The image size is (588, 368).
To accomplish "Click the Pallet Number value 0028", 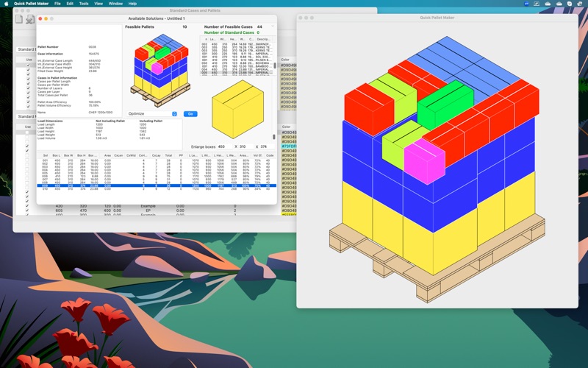I will [93, 47].
